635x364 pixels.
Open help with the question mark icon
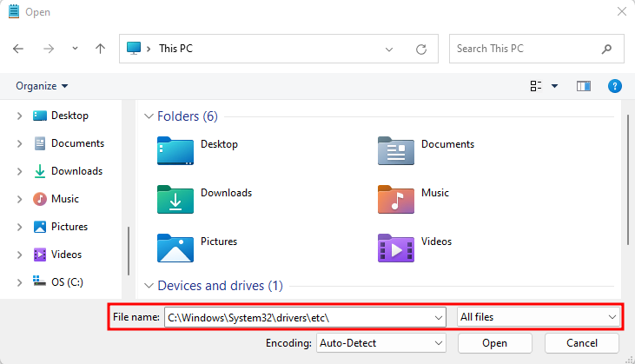point(614,86)
